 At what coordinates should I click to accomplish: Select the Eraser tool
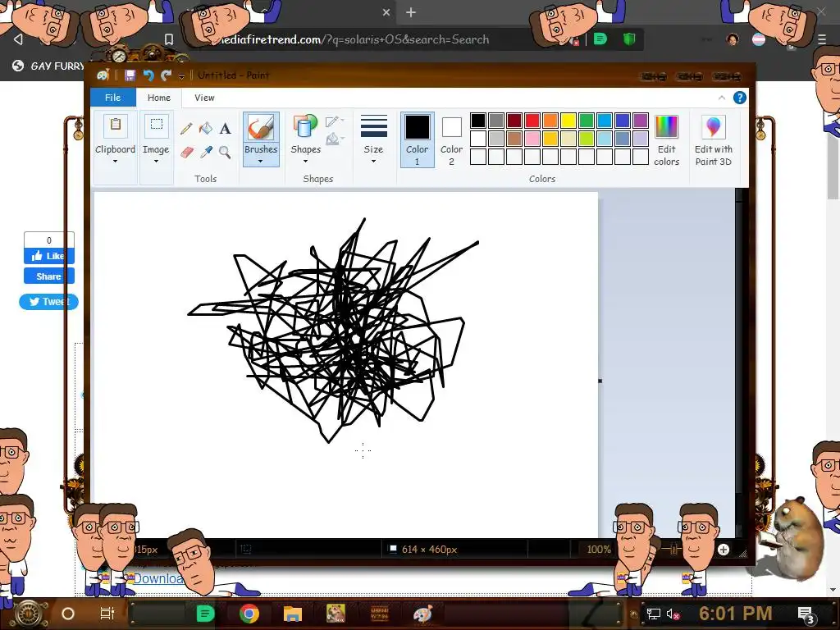186,152
